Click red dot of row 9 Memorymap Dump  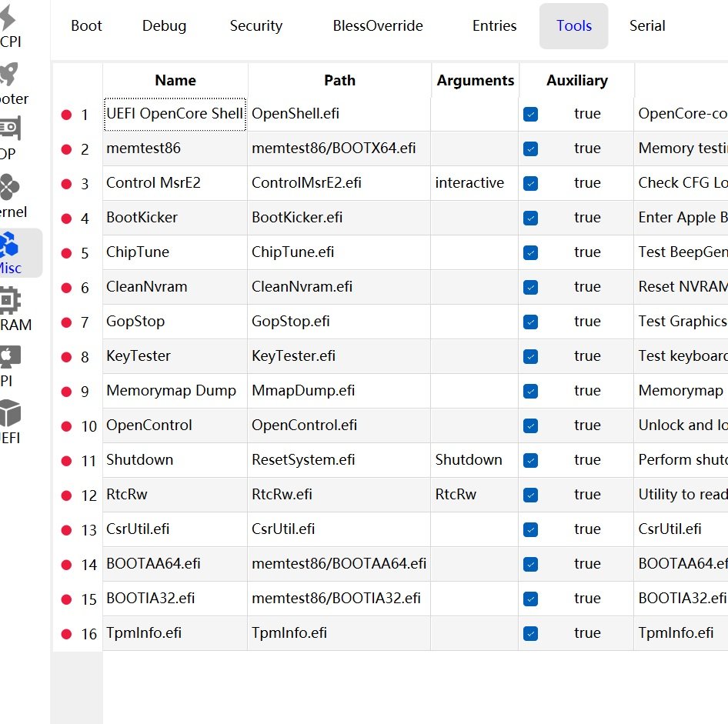(66, 392)
